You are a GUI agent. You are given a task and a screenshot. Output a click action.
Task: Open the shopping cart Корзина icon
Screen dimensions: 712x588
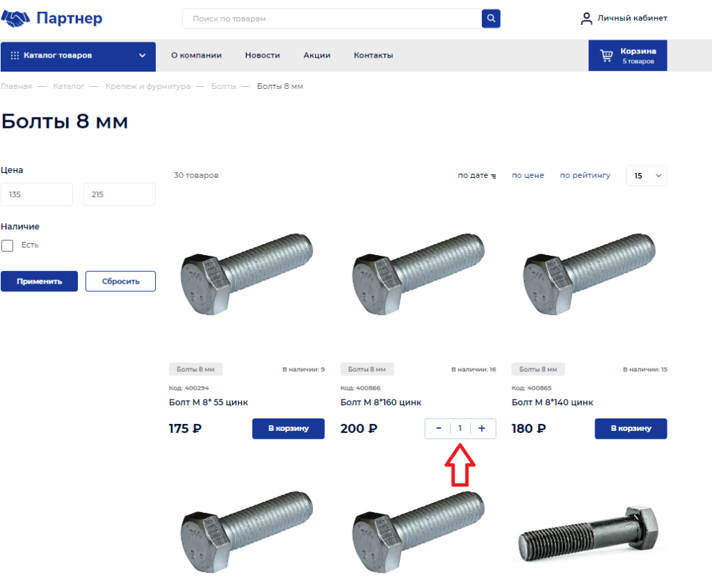coord(606,56)
